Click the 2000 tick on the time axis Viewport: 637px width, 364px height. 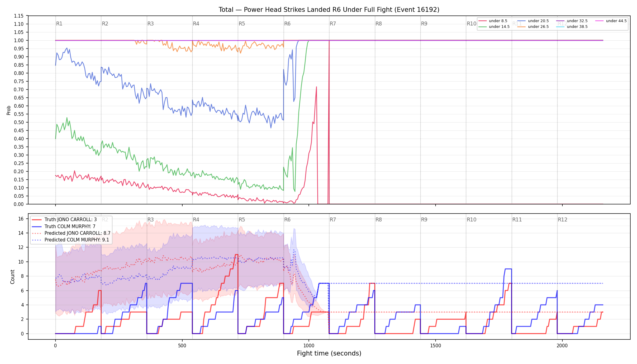click(x=562, y=345)
